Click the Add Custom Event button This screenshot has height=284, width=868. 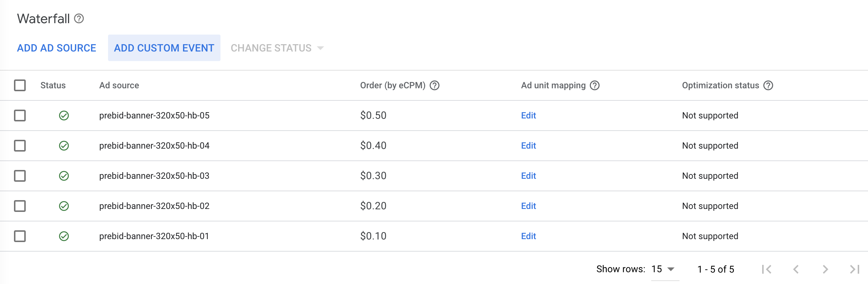[x=164, y=48]
